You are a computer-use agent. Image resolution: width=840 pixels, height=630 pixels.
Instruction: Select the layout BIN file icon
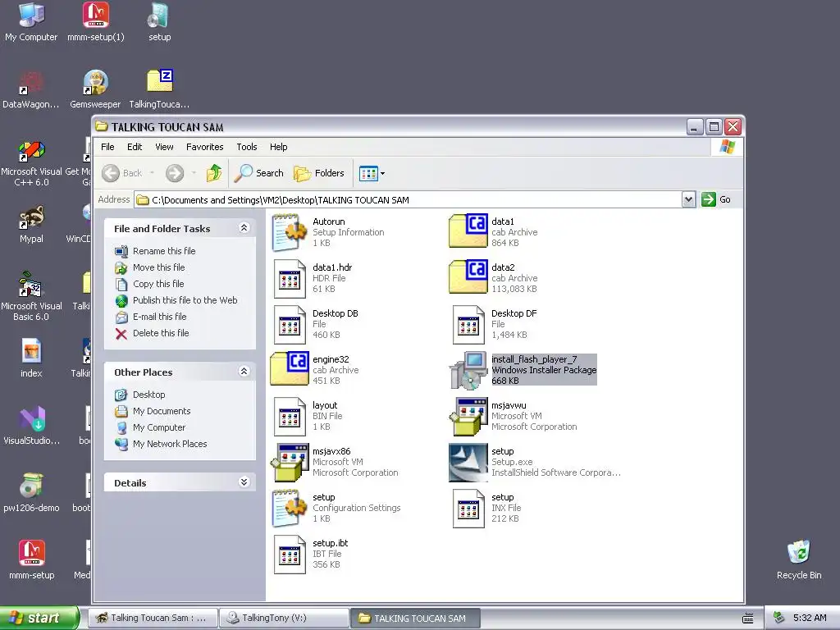(x=290, y=417)
